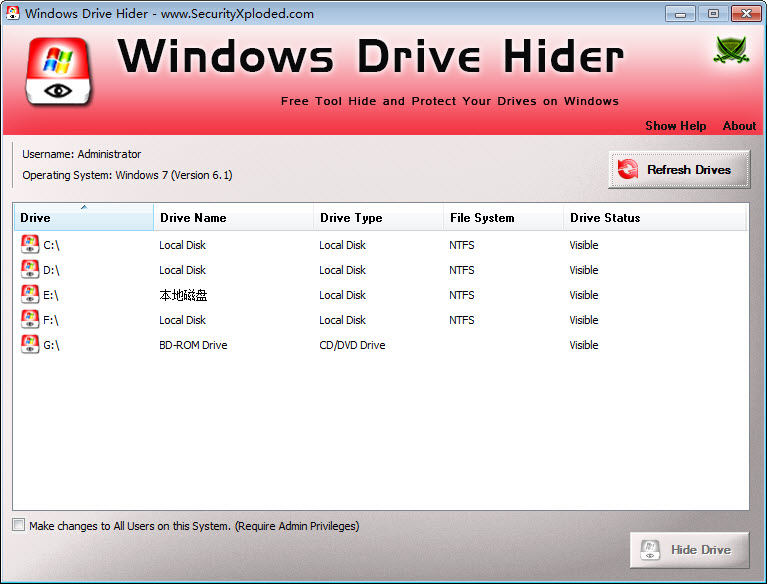Click the File System column header
Screen dimensions: 767x584
coord(503,218)
